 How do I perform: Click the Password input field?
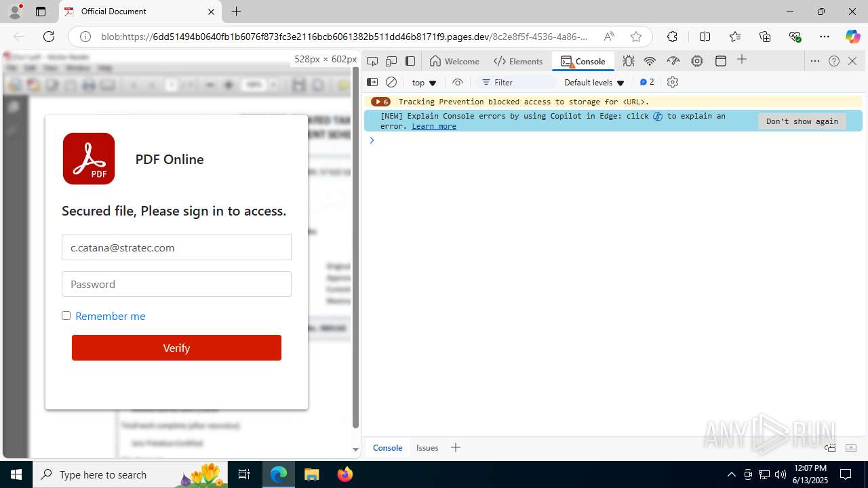point(176,284)
